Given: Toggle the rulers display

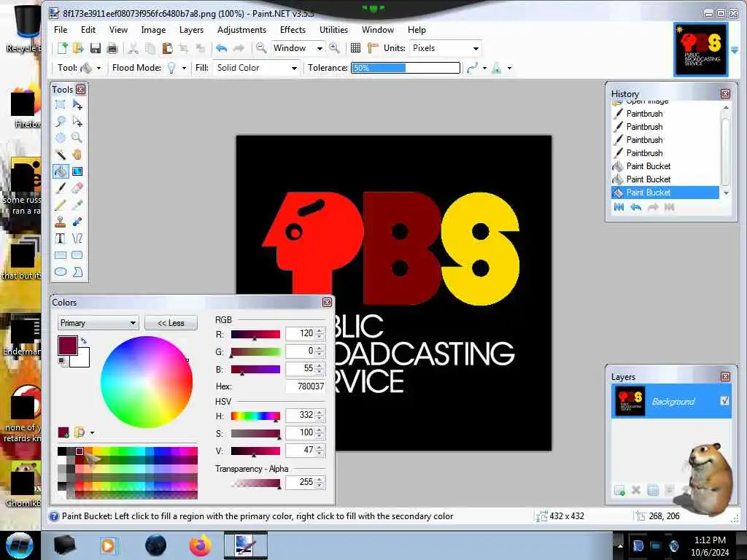Looking at the screenshot, I should (373, 48).
